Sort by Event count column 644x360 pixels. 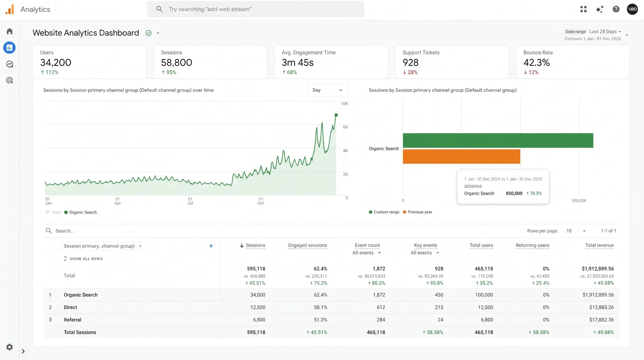(367, 245)
